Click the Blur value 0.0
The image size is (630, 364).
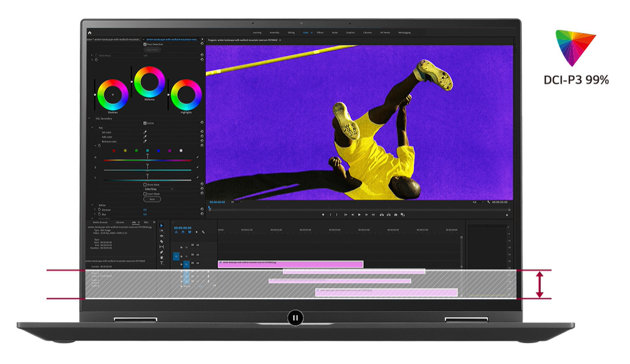point(145,214)
